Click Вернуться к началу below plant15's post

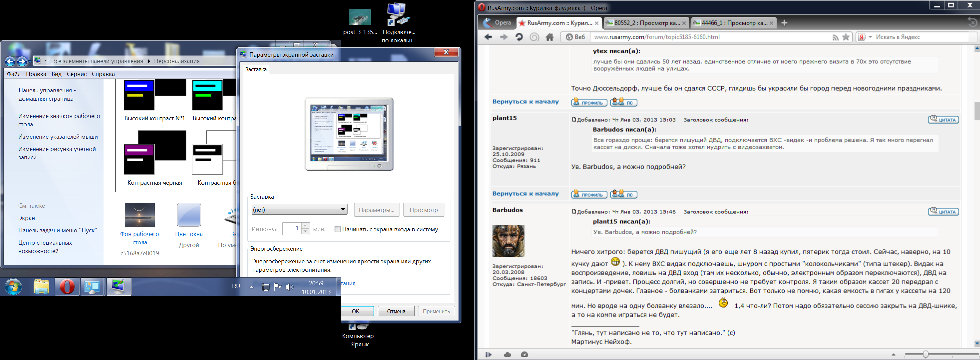click(x=525, y=194)
